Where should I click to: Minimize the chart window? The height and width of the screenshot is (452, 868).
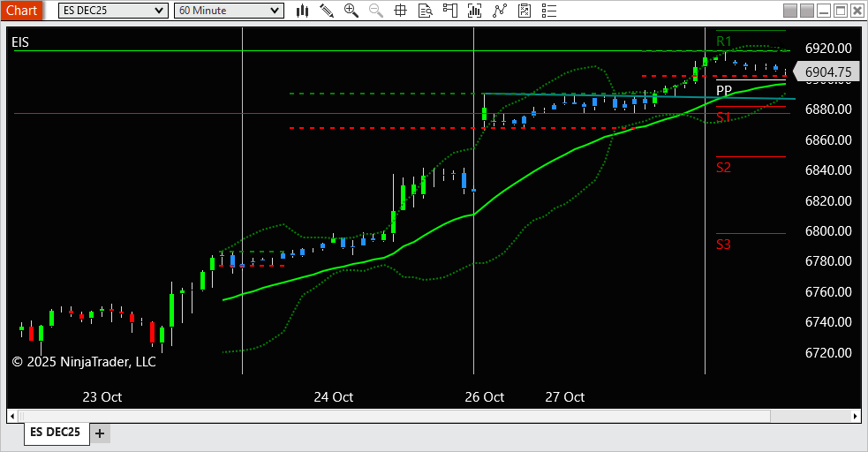coord(824,11)
